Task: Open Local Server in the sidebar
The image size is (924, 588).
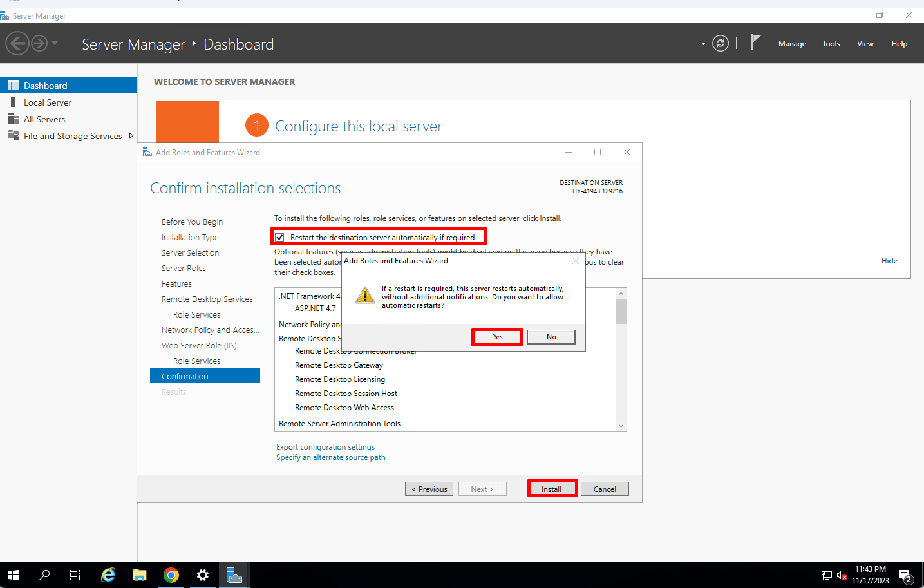Action: coord(48,102)
